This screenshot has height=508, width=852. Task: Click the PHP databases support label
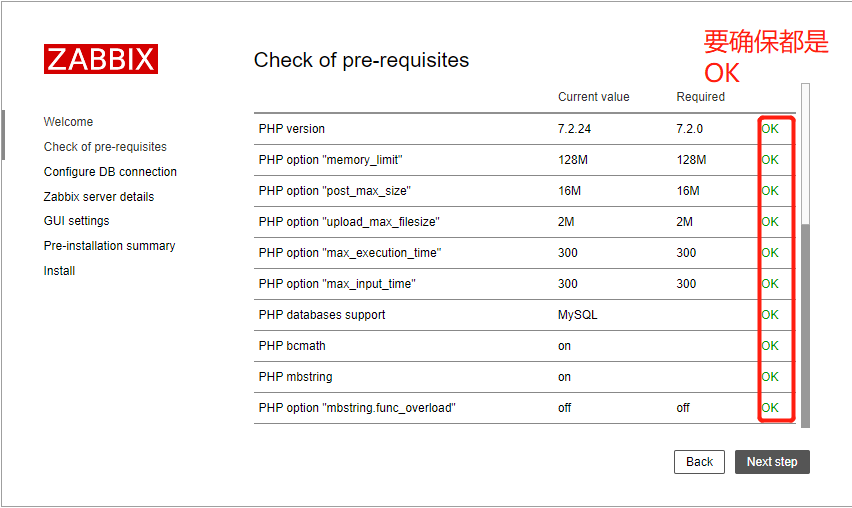point(321,315)
